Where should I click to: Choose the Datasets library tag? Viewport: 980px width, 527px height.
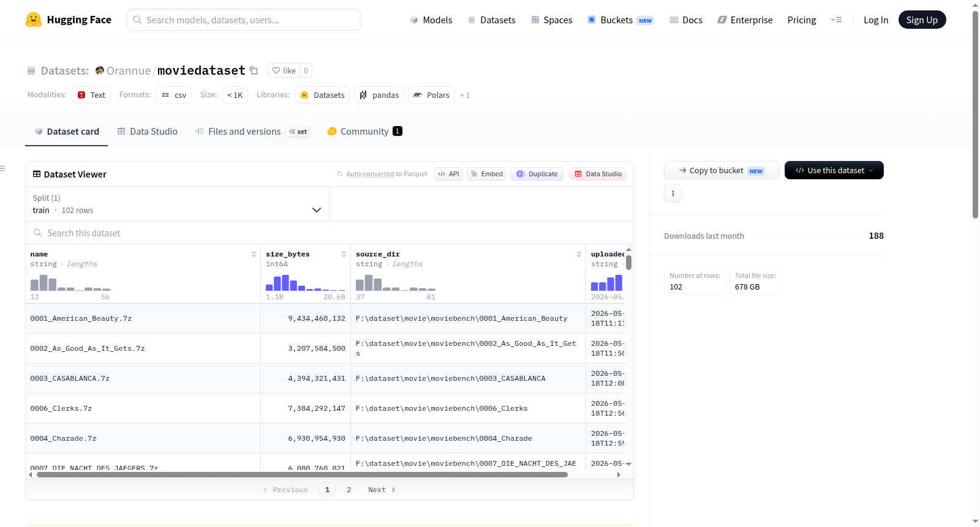[322, 95]
